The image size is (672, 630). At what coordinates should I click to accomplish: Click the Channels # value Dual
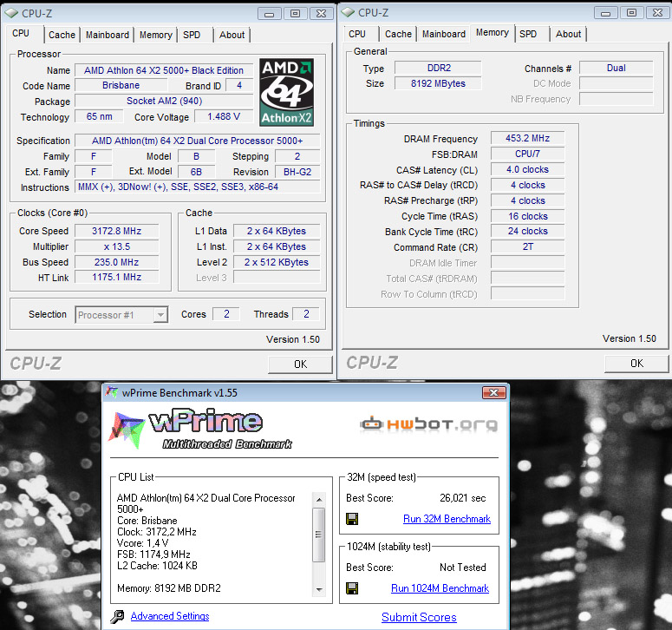tap(617, 69)
